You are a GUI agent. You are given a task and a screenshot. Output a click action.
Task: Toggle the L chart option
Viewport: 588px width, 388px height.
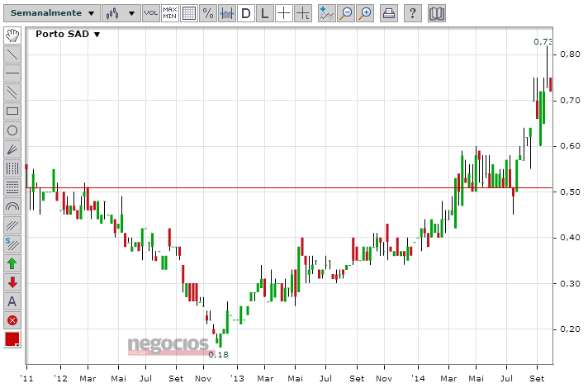265,13
